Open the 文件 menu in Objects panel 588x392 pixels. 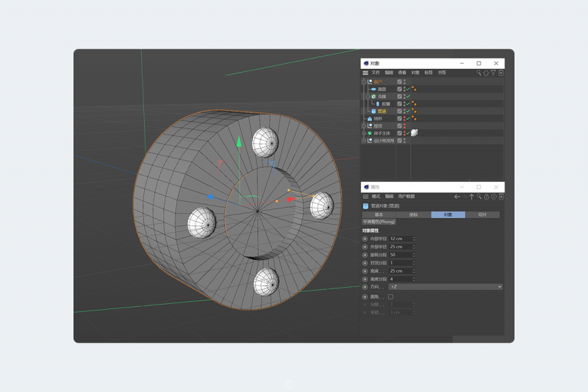(376, 73)
